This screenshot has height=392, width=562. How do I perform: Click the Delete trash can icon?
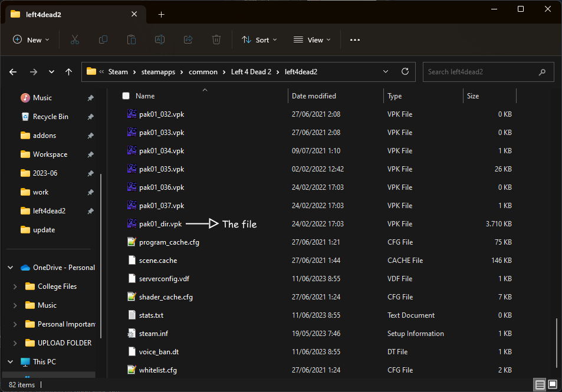(216, 39)
